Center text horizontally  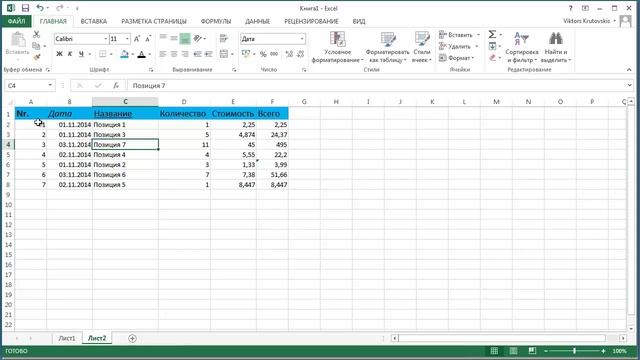point(174,54)
